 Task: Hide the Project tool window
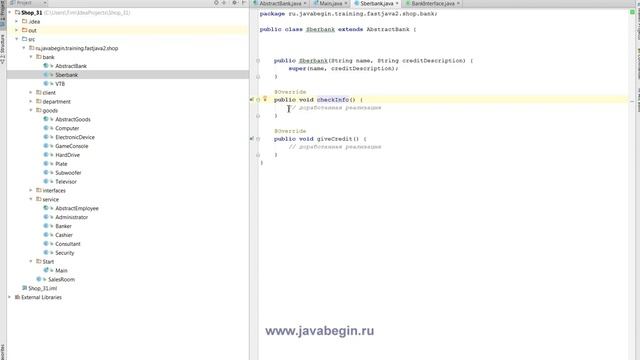click(244, 3)
